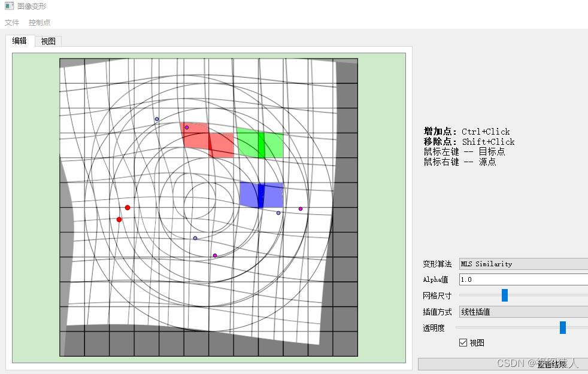This screenshot has width=588, height=374.
Task: Open the 插值方式 线性插值 dropdown
Action: [x=523, y=312]
